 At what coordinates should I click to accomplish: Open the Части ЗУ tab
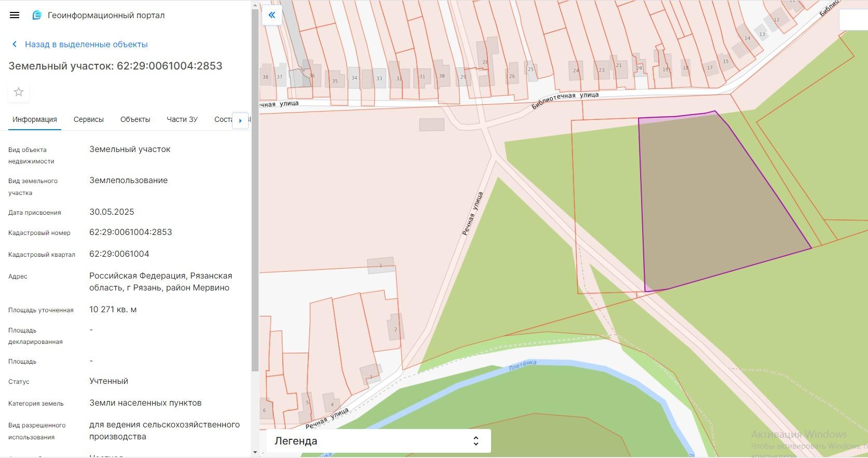click(182, 119)
